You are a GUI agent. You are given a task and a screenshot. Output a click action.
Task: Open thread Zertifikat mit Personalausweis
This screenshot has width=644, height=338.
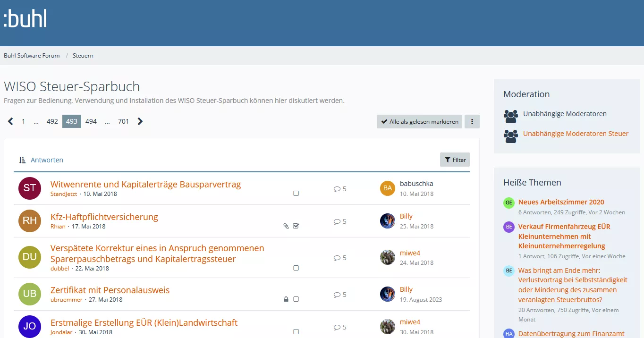110,290
